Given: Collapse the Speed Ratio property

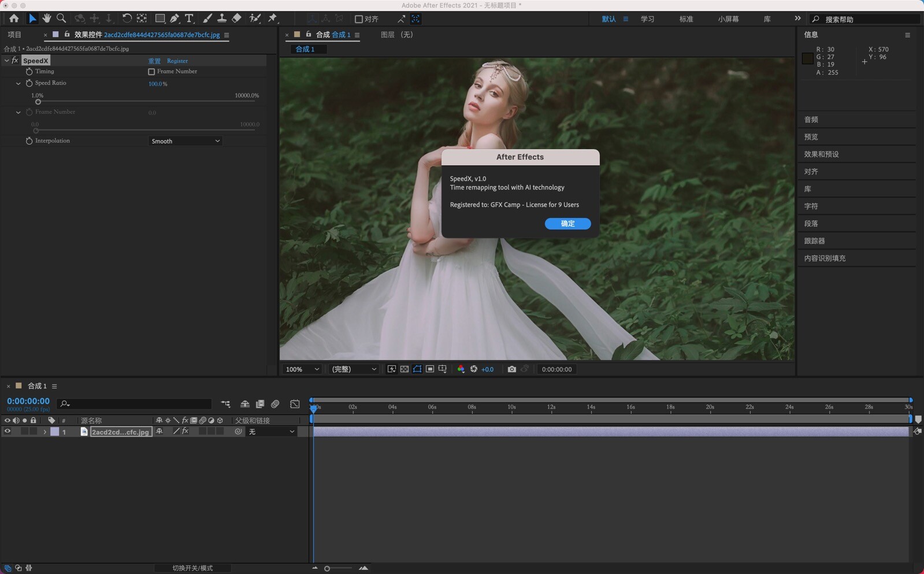Looking at the screenshot, I should [18, 83].
